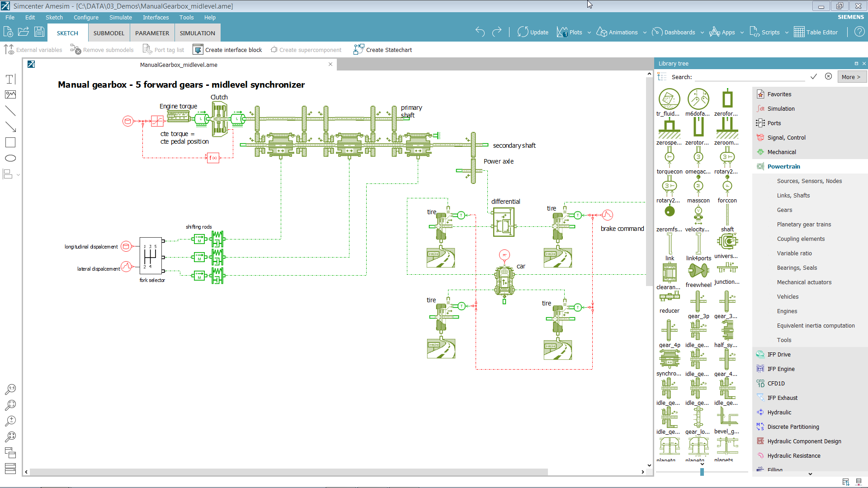Toggle library tree view mode icon
This screenshot has height=488, width=868.
click(662, 77)
